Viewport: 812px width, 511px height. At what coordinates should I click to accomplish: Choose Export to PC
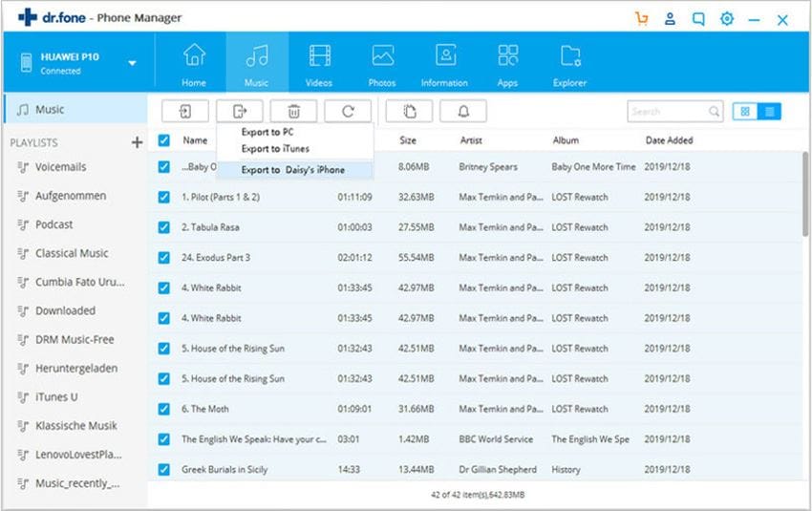point(267,132)
